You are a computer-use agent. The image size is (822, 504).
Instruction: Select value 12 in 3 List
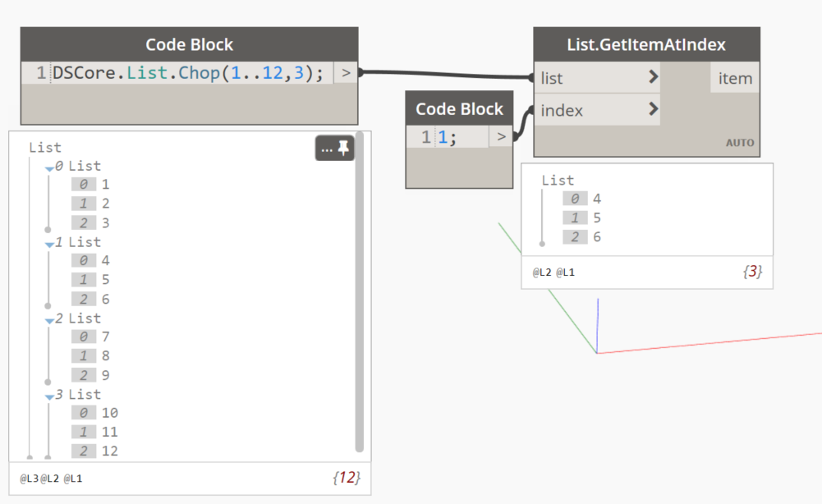[109, 451]
